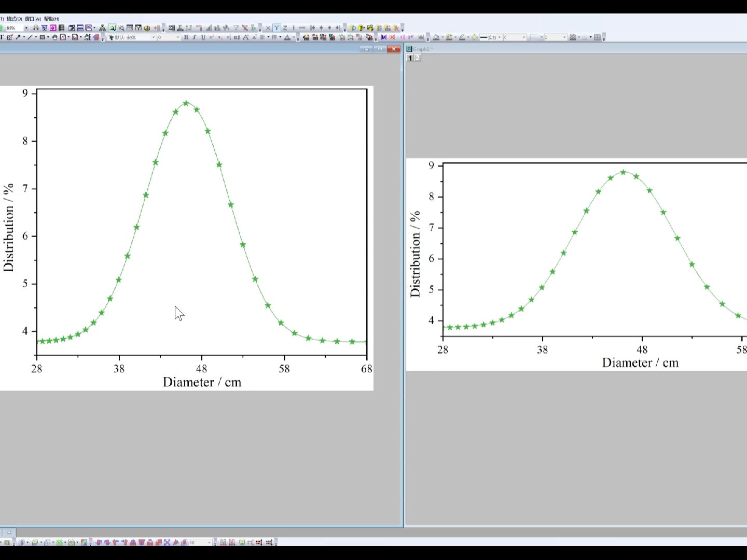The image size is (747, 560).
Task: Click the blue M marker icon
Action: [383, 37]
